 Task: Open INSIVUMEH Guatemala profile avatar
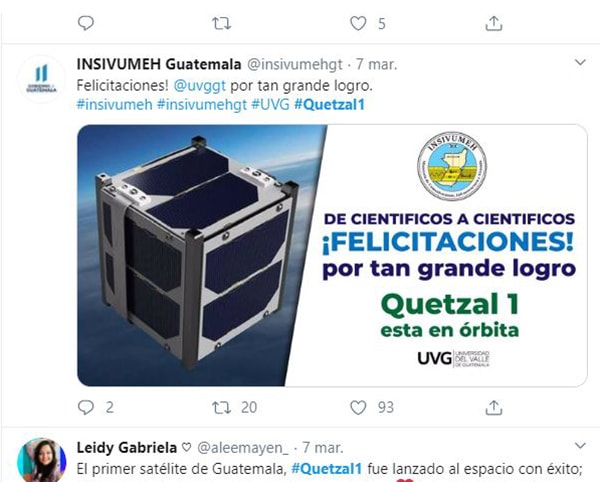41,79
